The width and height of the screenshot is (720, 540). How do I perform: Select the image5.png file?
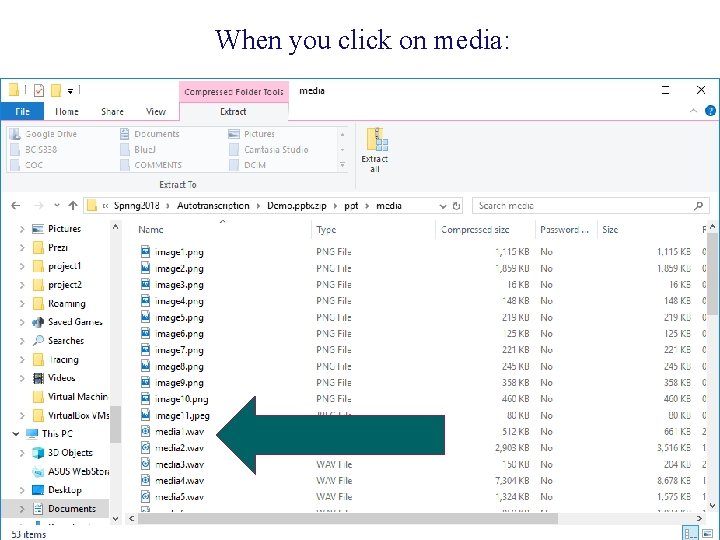172,318
